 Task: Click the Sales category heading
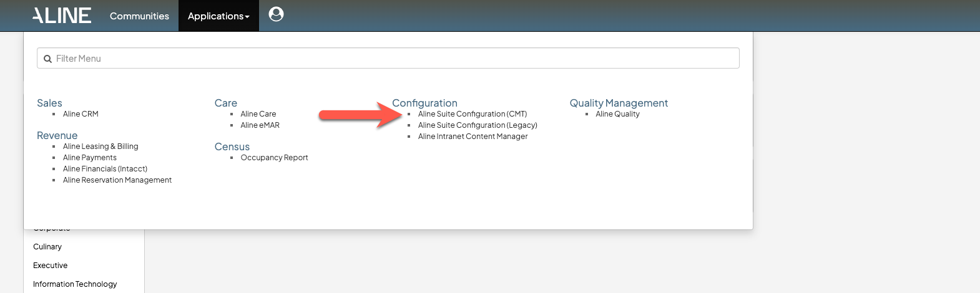coord(49,103)
